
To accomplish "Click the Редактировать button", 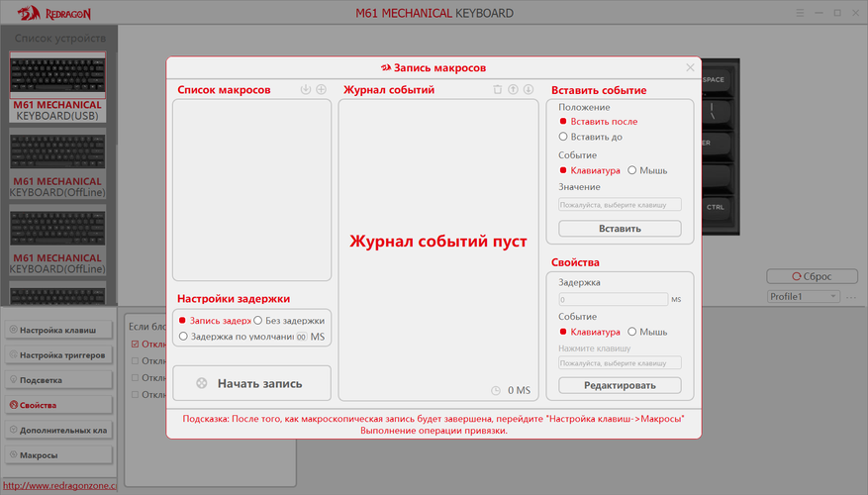I will (620, 385).
